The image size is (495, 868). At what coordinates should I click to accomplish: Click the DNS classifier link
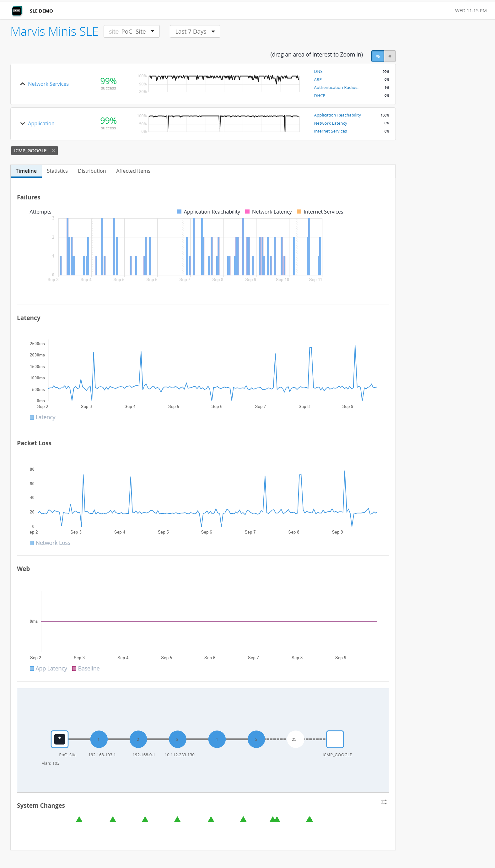[318, 71]
